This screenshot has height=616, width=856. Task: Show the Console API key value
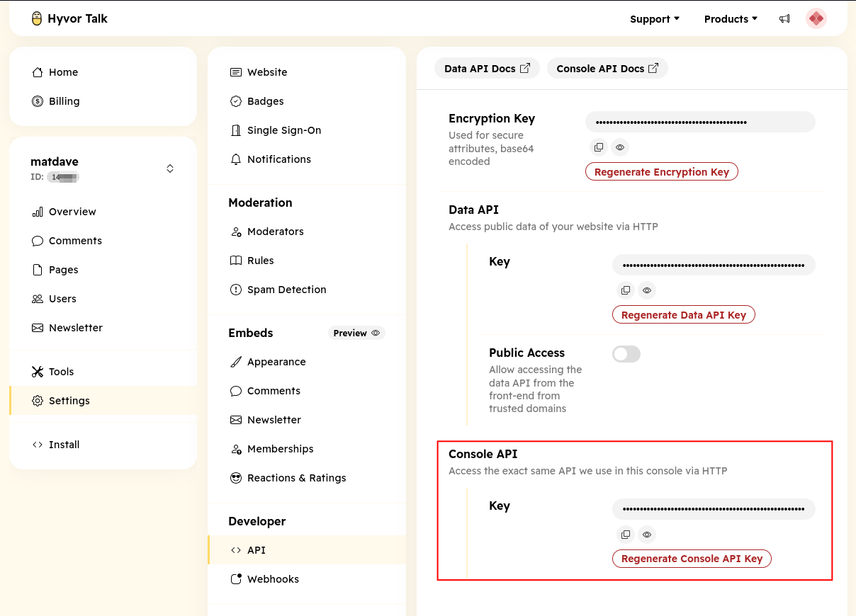[646, 535]
